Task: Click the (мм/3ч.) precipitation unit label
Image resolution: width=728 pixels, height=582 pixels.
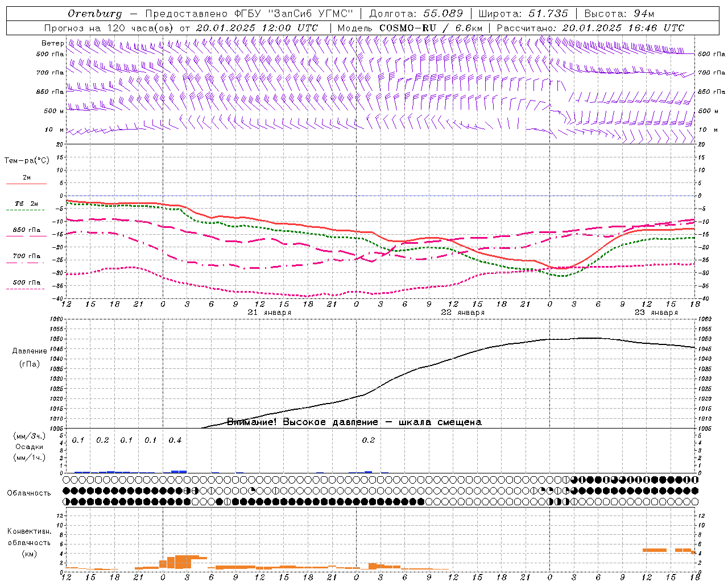Action: pos(30,436)
